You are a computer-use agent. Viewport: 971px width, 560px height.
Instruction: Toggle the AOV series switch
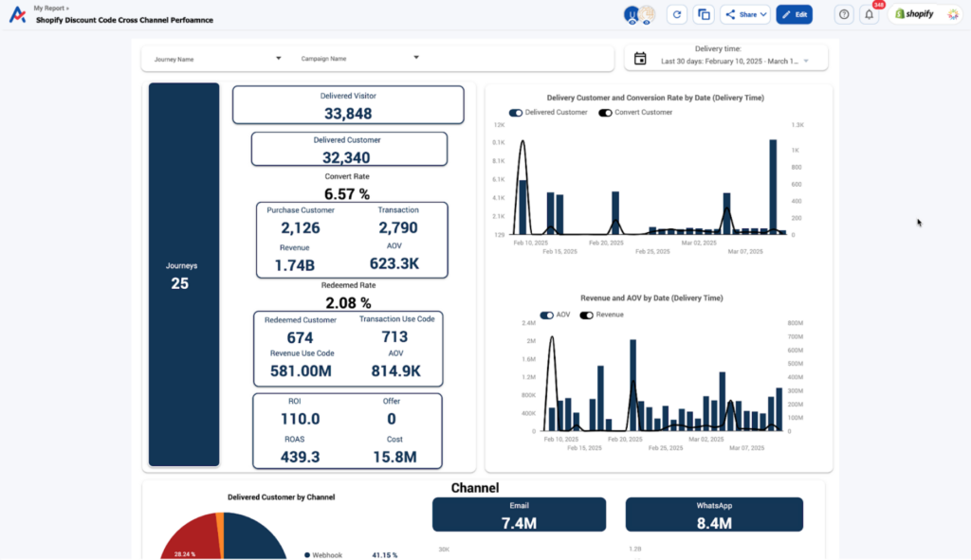tap(546, 315)
